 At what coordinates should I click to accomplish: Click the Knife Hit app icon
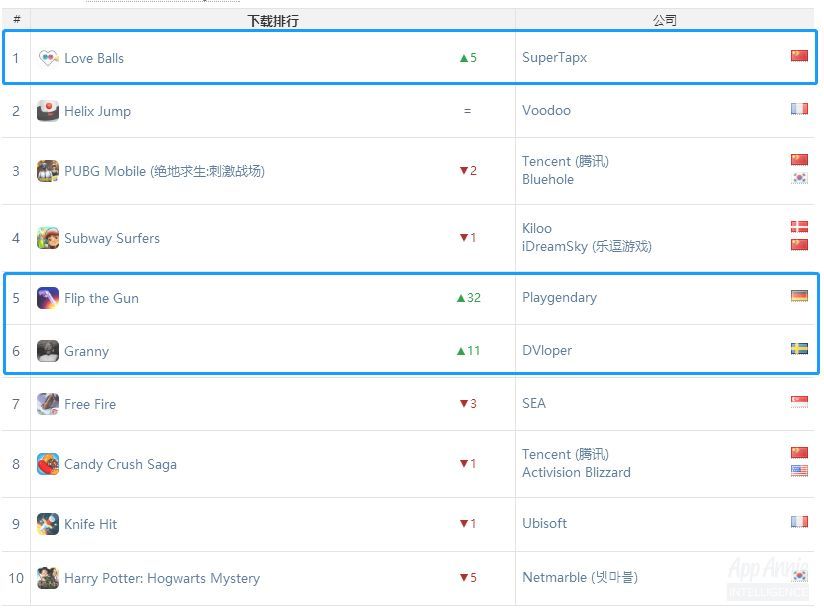48,524
